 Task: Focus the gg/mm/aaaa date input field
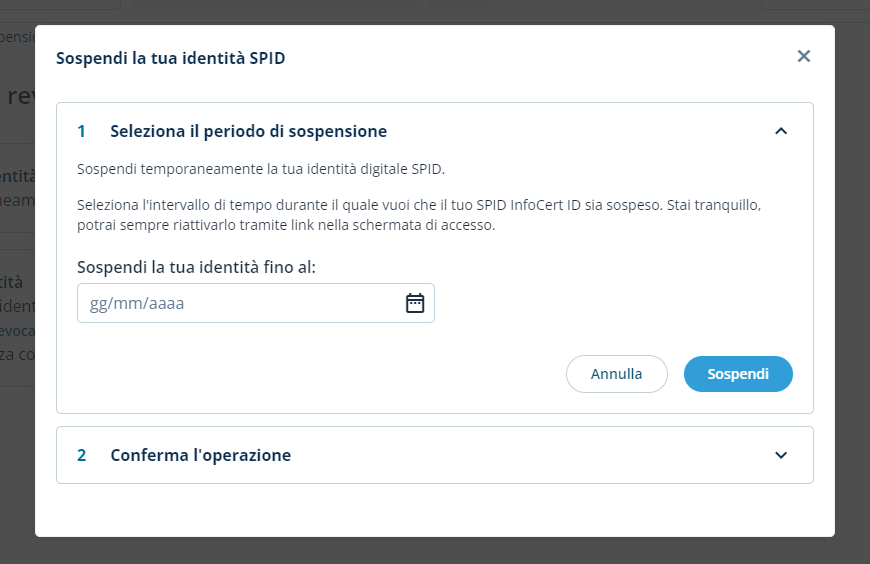coord(240,303)
